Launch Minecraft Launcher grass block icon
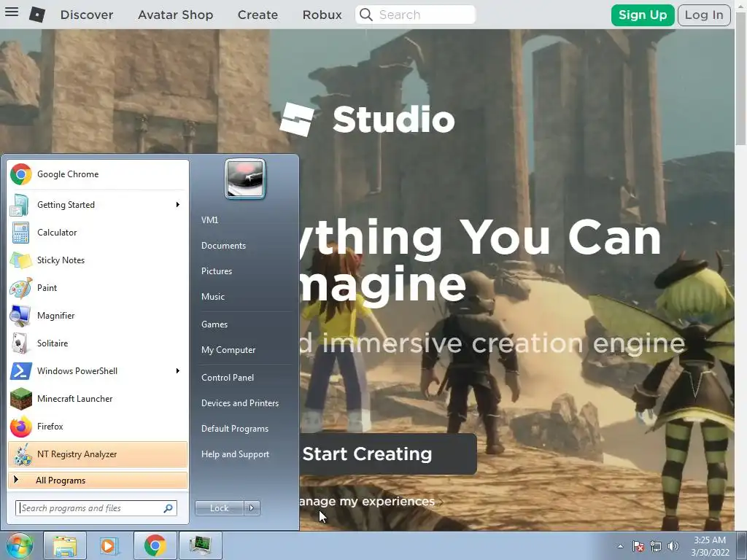Image resolution: width=747 pixels, height=560 pixels. [x=21, y=399]
